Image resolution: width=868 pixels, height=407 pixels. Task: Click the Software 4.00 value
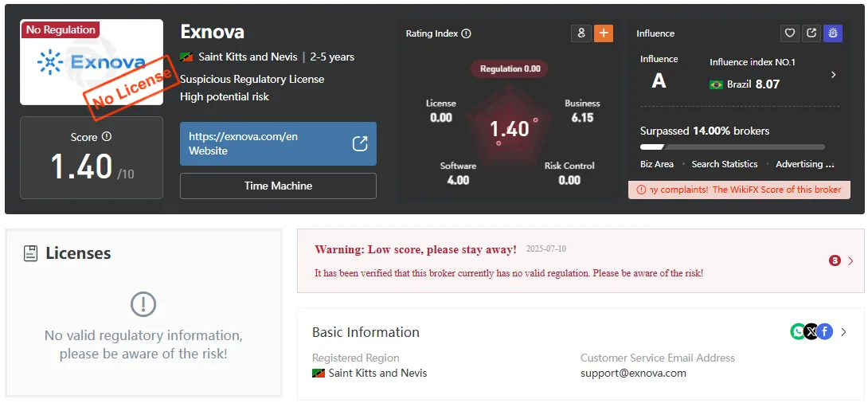(x=458, y=180)
